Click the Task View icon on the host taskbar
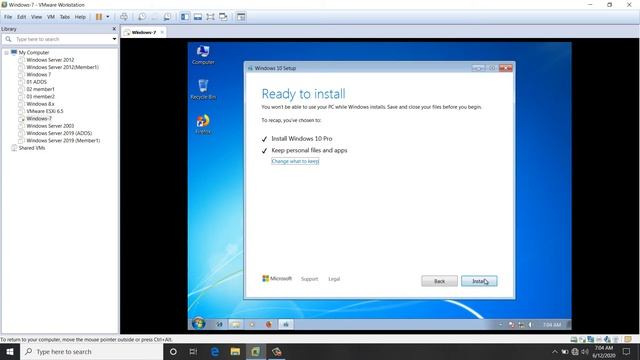Screen dimensions: 640x360 pyautogui.click(x=193, y=351)
